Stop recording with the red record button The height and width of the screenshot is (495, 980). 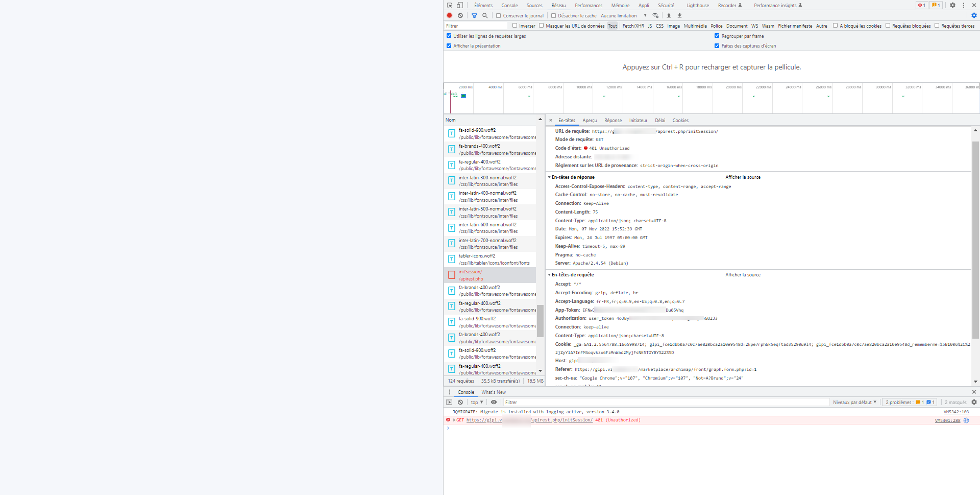[449, 15]
